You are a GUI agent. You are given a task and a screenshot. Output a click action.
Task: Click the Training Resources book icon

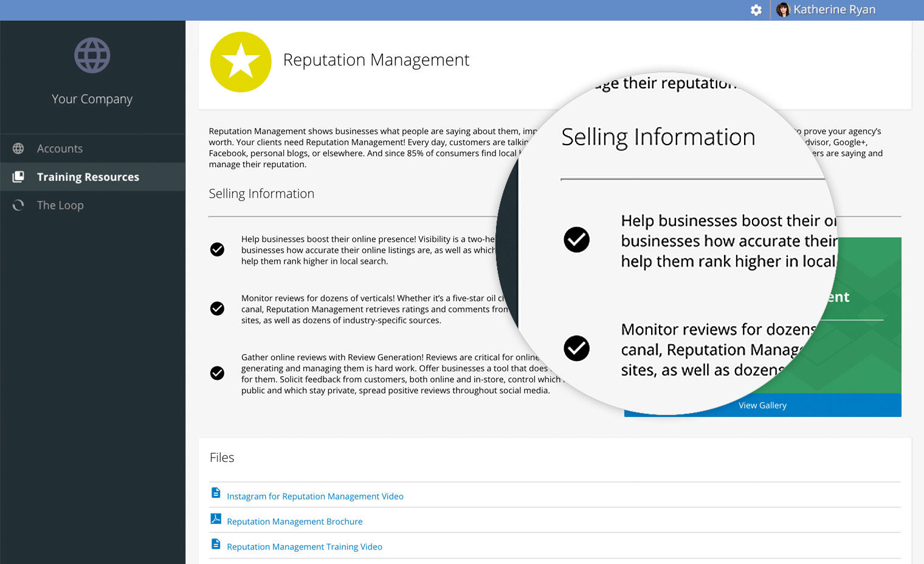[x=18, y=177]
